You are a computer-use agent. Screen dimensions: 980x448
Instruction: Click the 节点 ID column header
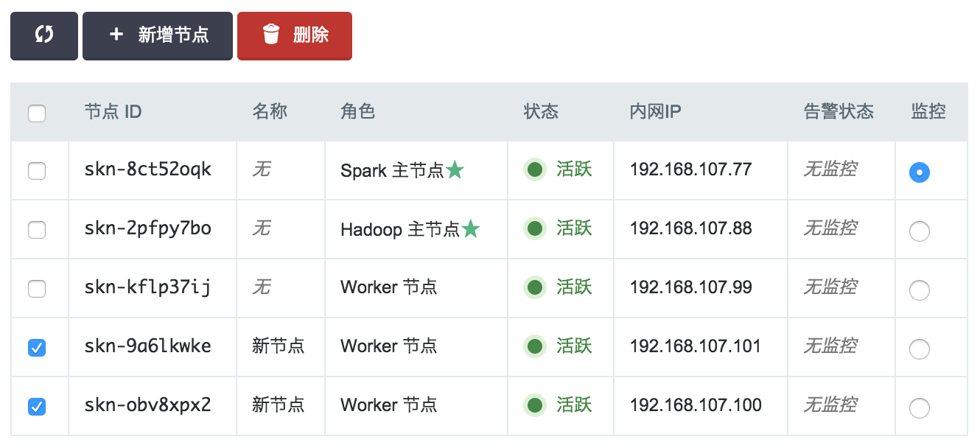pyautogui.click(x=113, y=112)
